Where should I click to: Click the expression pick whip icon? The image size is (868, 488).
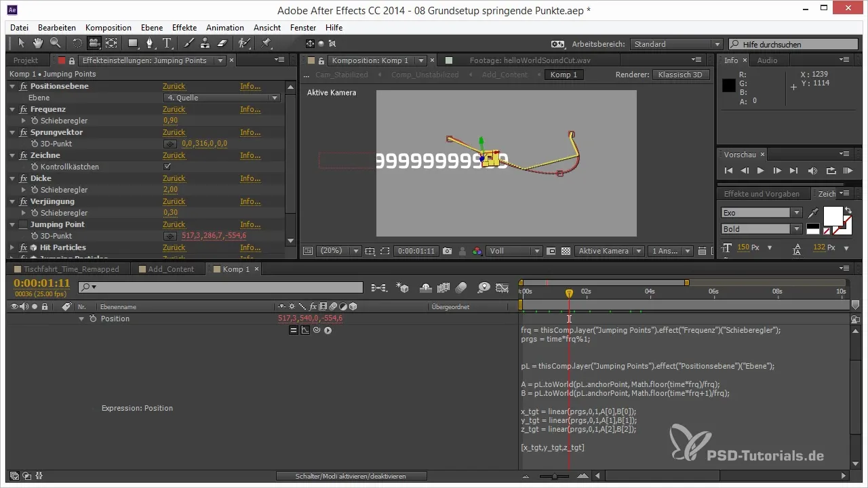317,331
